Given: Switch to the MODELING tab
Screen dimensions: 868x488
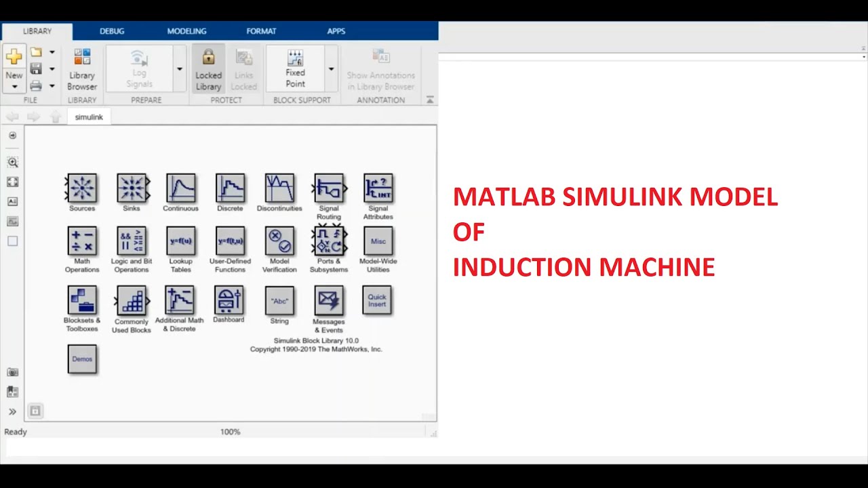Looking at the screenshot, I should [186, 31].
